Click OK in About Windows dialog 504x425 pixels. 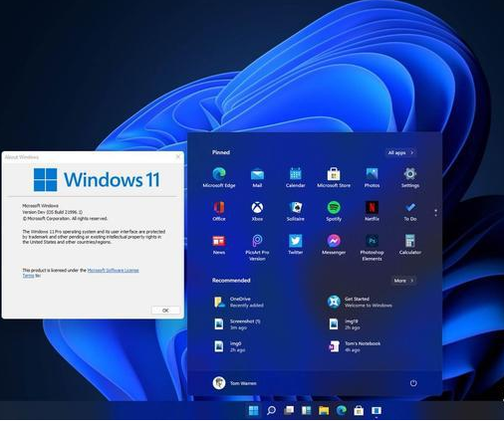pos(165,311)
